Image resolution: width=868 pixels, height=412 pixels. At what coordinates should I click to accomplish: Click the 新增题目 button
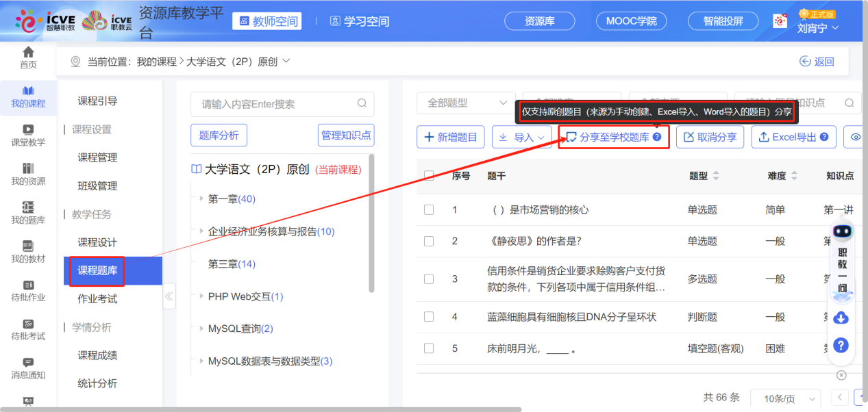(x=451, y=137)
